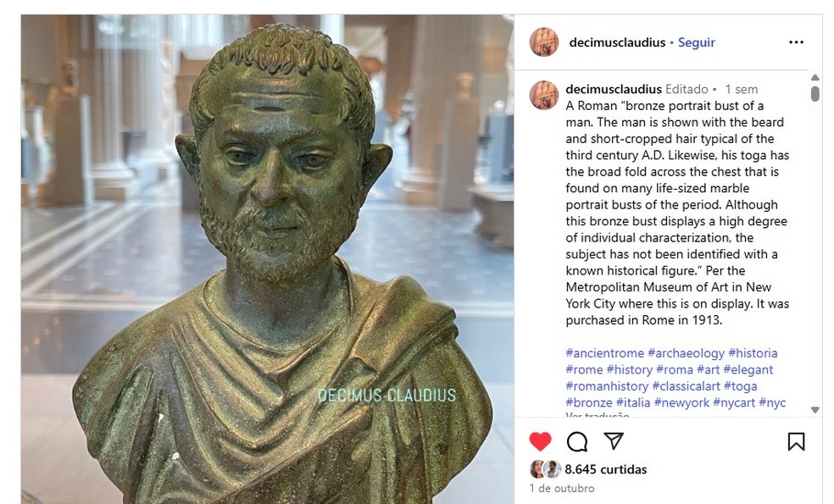Open liker profile pictures beside like count
This screenshot has height=504, width=834.
[545, 469]
